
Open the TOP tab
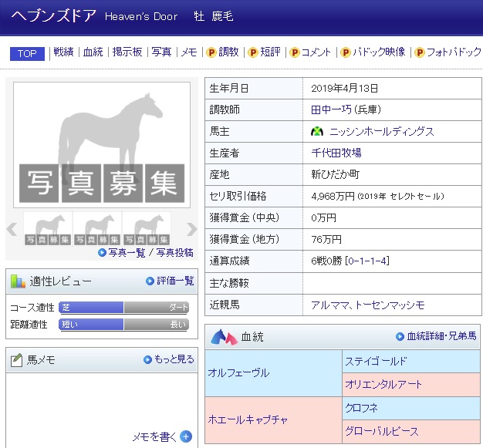coord(27,53)
